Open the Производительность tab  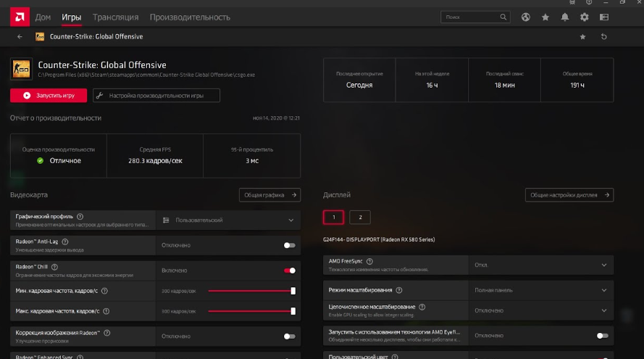[x=190, y=17]
